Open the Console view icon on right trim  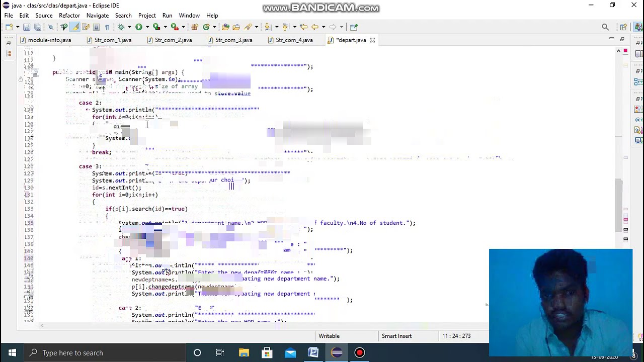(639, 140)
